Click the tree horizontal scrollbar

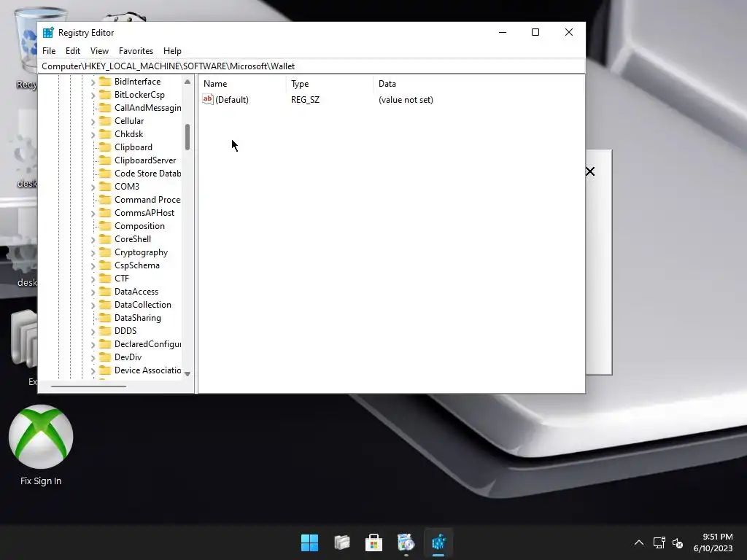pyautogui.click(x=88, y=386)
